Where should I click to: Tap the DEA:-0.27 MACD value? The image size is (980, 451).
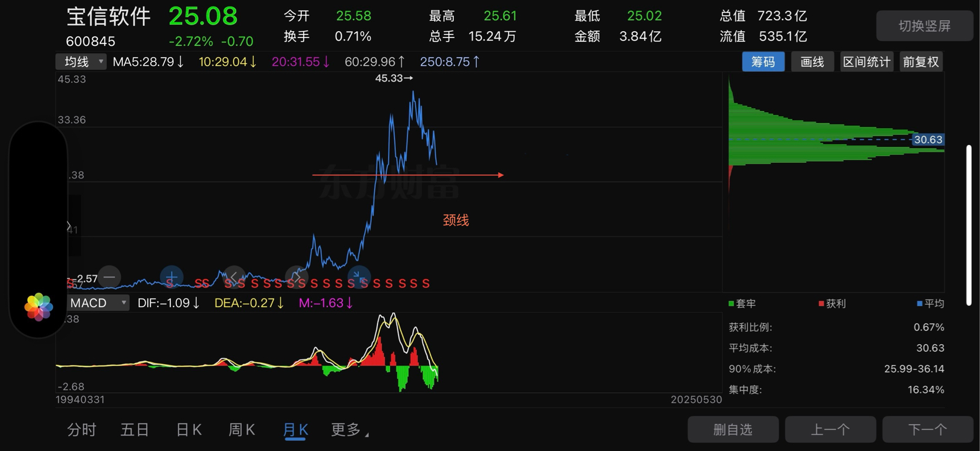point(250,303)
